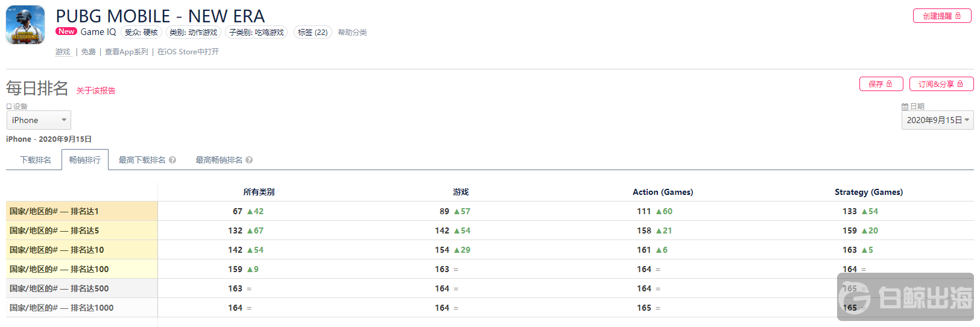Click the value 133 ▲54 in Strategy
The width and height of the screenshot is (980, 327).
pos(860,211)
